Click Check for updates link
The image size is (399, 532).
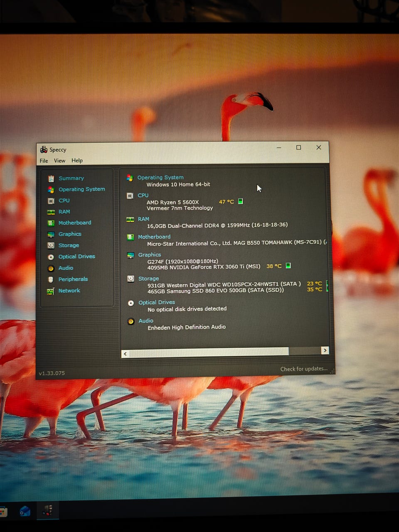click(304, 369)
